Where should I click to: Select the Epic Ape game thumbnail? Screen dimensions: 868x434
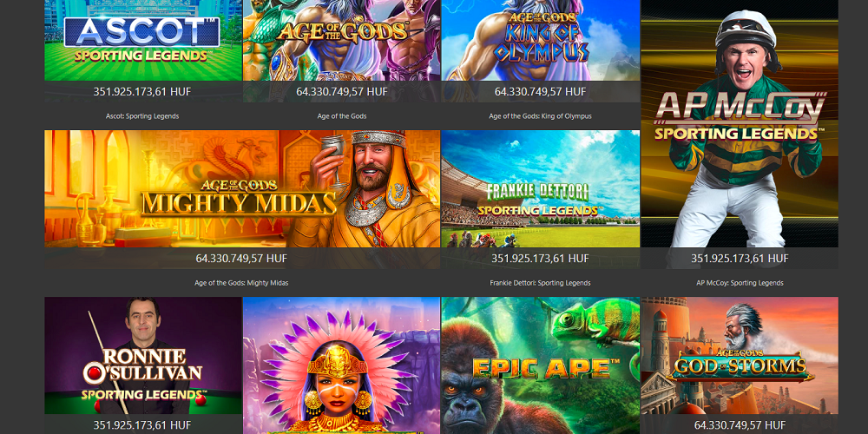[540, 365]
